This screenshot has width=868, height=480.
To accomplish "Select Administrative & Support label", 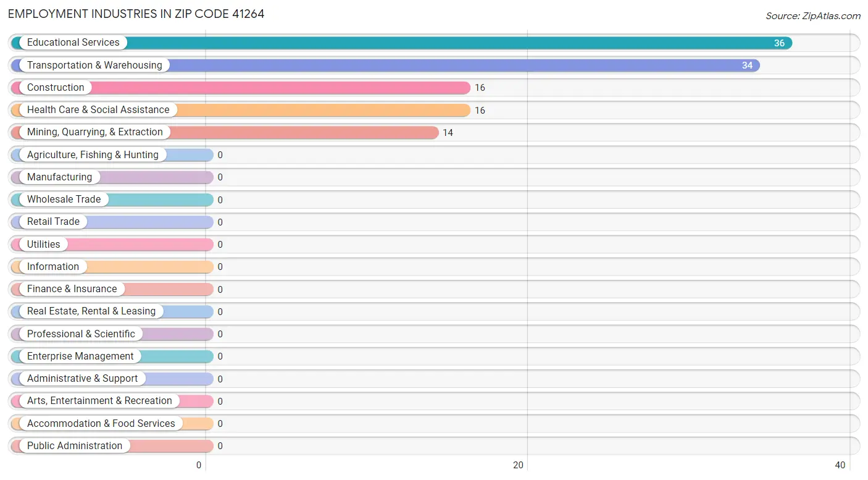I will coord(83,379).
